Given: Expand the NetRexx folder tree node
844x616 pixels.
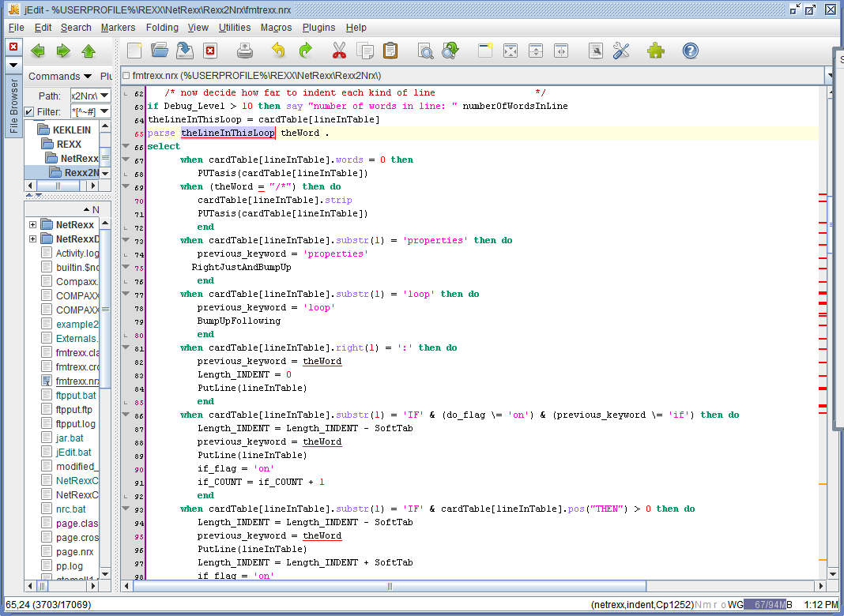Looking at the screenshot, I should [32, 225].
